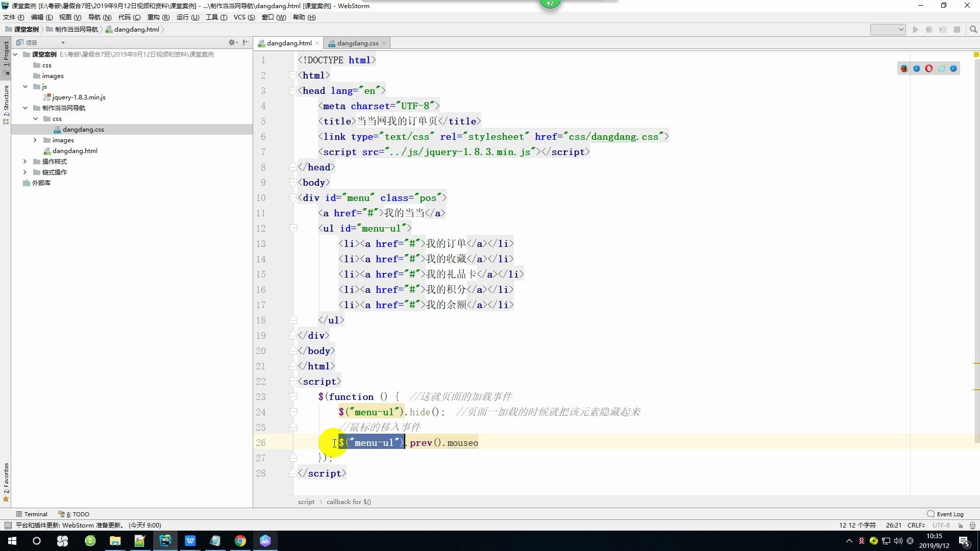Open project panel settings gear
980x551 pixels.
232,42
